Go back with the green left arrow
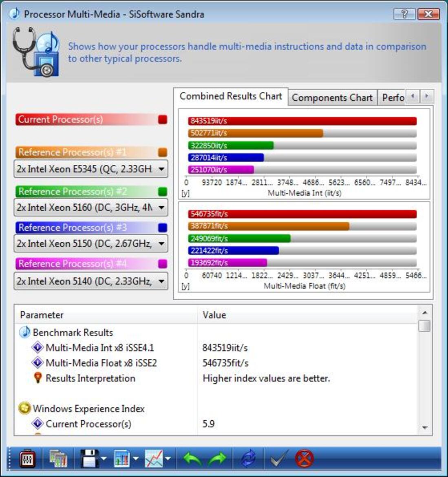This screenshot has width=448, height=477. pos(193,458)
